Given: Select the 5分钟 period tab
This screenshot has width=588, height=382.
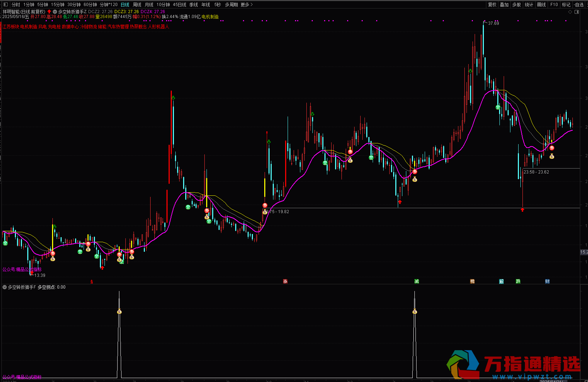Looking at the screenshot, I should pos(43,5).
